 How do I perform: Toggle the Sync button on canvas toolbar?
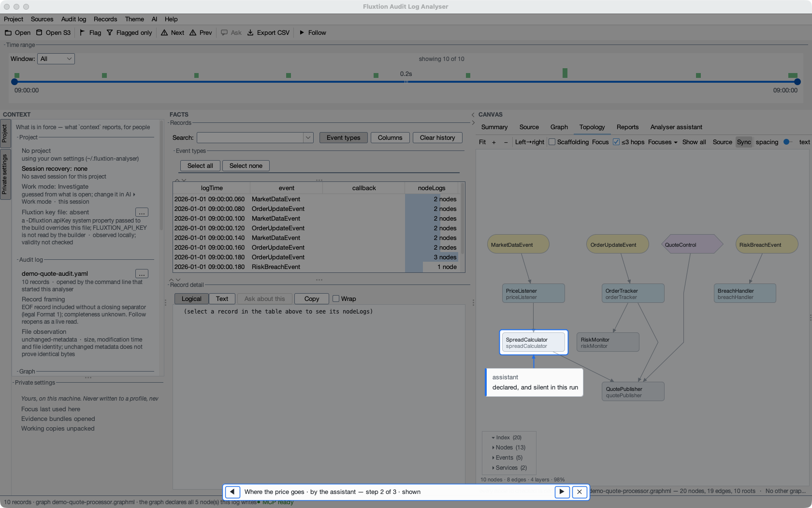tap(744, 142)
